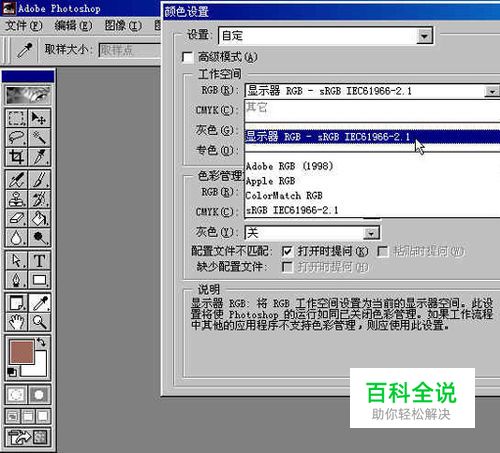Reset to default black and white colors

pos(12,372)
